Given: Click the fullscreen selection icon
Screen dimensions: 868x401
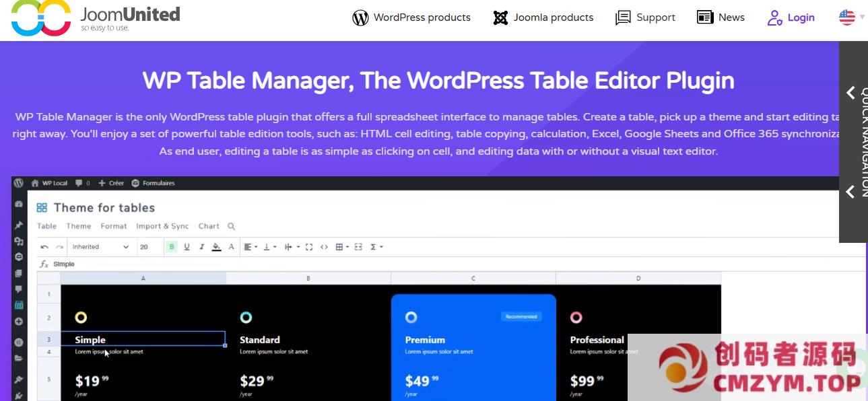Looking at the screenshot, I should [309, 247].
